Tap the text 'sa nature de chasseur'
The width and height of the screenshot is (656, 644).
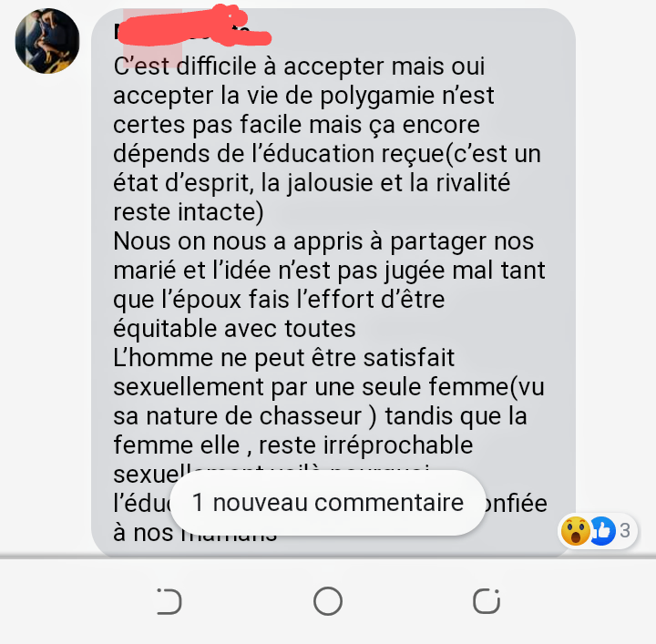pyautogui.click(x=237, y=416)
